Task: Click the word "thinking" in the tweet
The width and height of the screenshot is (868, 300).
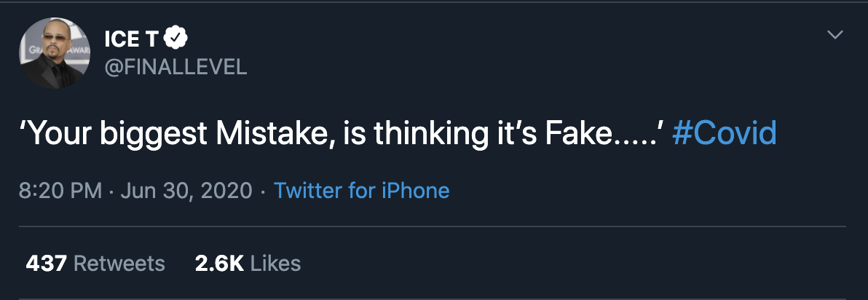Action: [426, 134]
